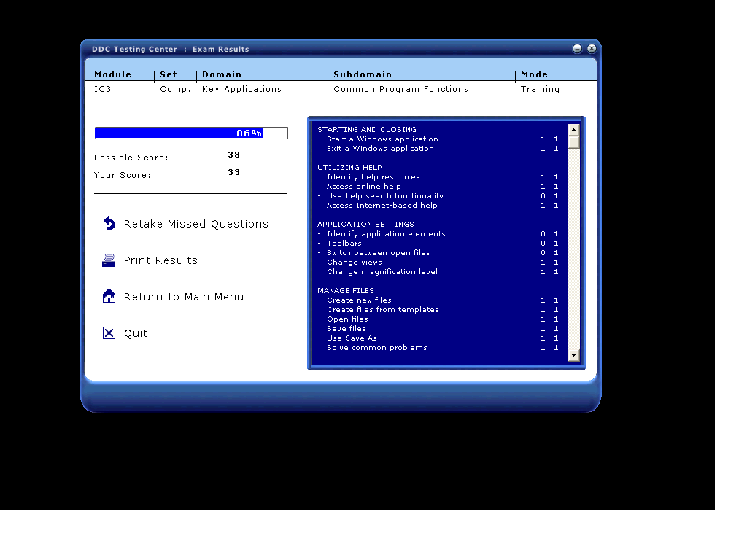This screenshot has height=560, width=747.
Task: Select row Change magnification level
Action: click(438, 272)
